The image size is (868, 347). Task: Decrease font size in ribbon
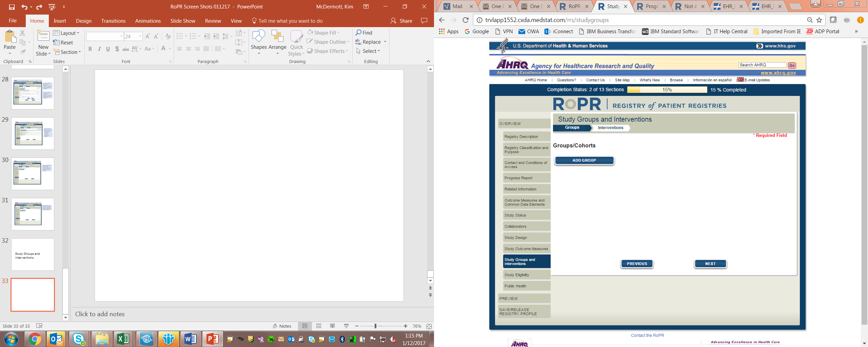(x=156, y=36)
